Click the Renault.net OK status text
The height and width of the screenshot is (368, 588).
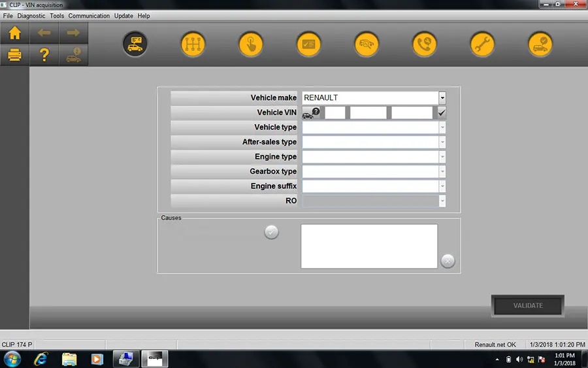[495, 344]
